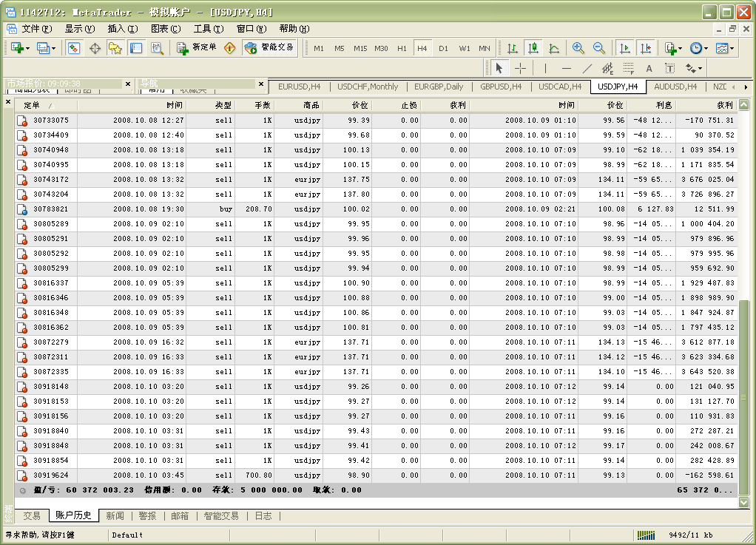756x545 pixels.
Task: Switch chart to bar chart view
Action: [x=512, y=48]
